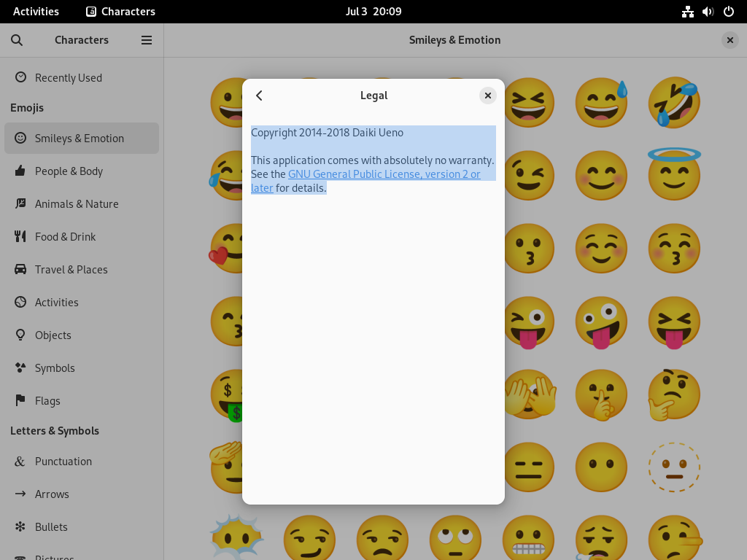Open the power menu icon

tap(729, 12)
